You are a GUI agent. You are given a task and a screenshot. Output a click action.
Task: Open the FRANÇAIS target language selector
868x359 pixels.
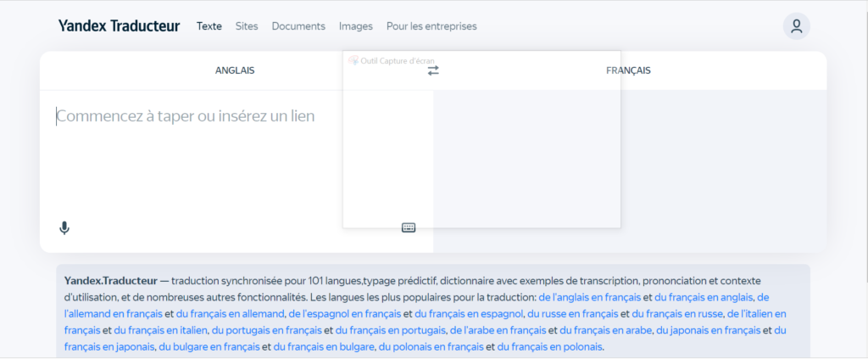coord(628,70)
